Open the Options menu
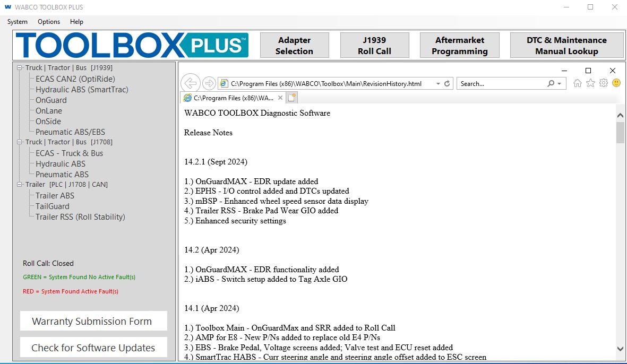The image size is (627, 364). (x=48, y=22)
